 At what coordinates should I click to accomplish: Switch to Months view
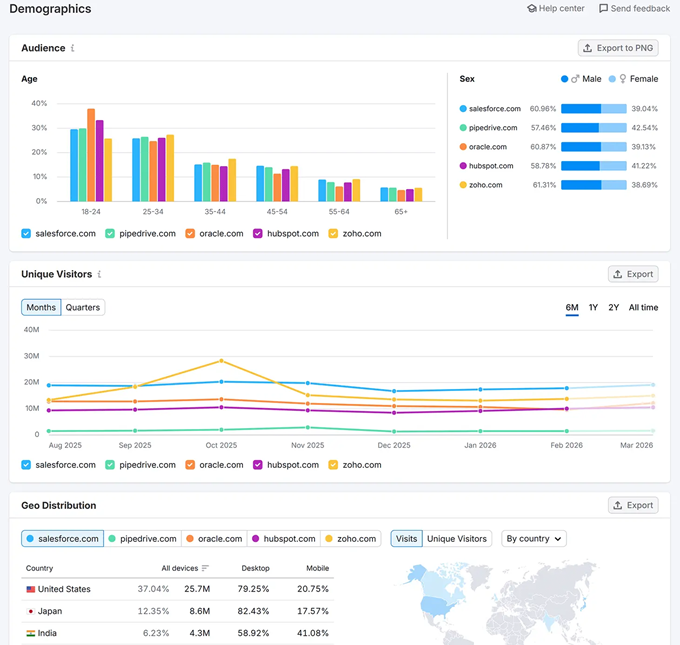pos(41,307)
